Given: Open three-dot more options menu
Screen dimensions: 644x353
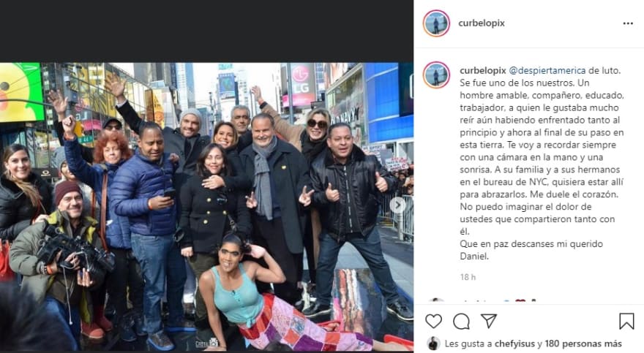Looking at the screenshot, I should (628, 23).
